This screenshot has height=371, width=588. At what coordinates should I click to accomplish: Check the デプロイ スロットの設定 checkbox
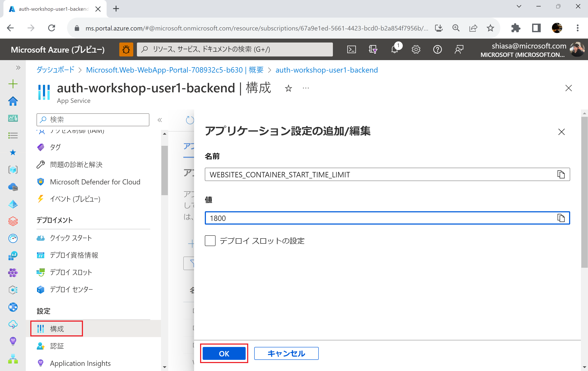[x=210, y=241]
